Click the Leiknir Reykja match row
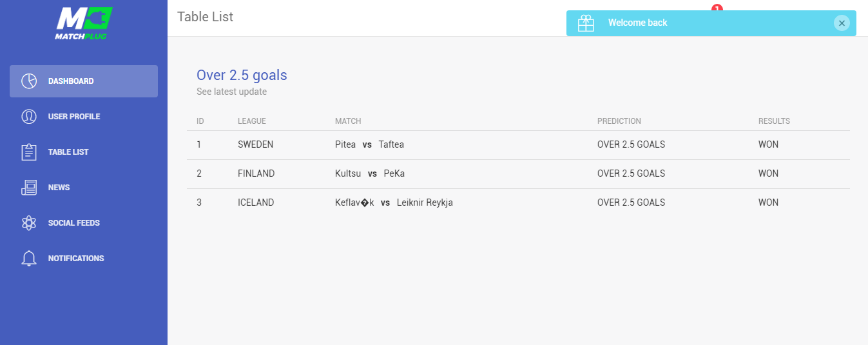Image resolution: width=868 pixels, height=345 pixels. click(x=518, y=203)
